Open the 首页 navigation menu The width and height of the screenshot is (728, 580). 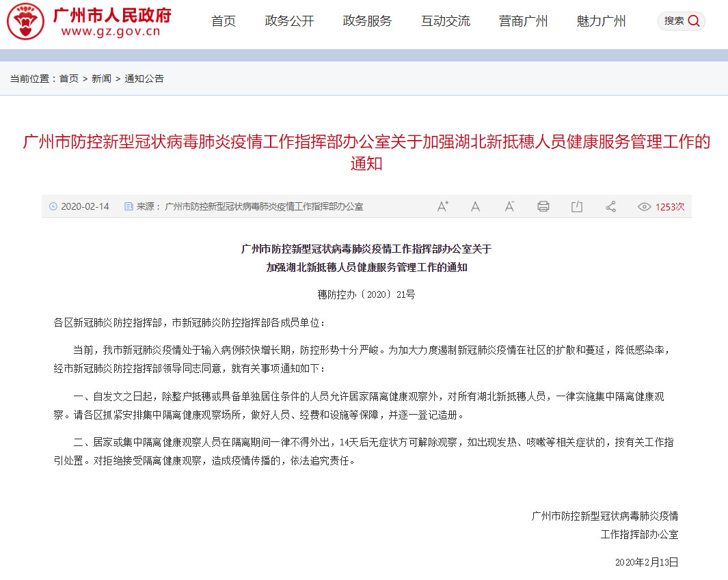(x=224, y=21)
